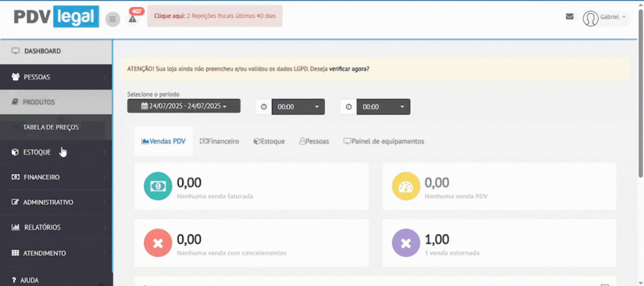The image size is (644, 286).
Task: Select Tabela de Preços submenu item
Action: coord(51,127)
